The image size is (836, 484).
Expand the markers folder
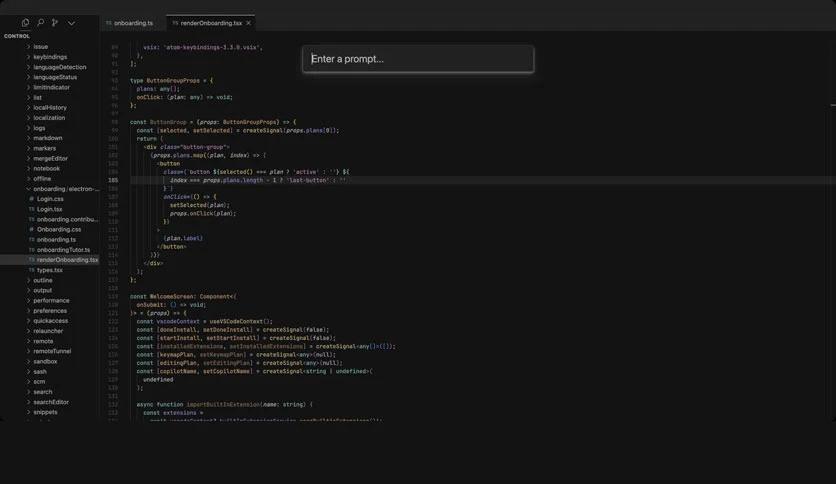pos(44,148)
